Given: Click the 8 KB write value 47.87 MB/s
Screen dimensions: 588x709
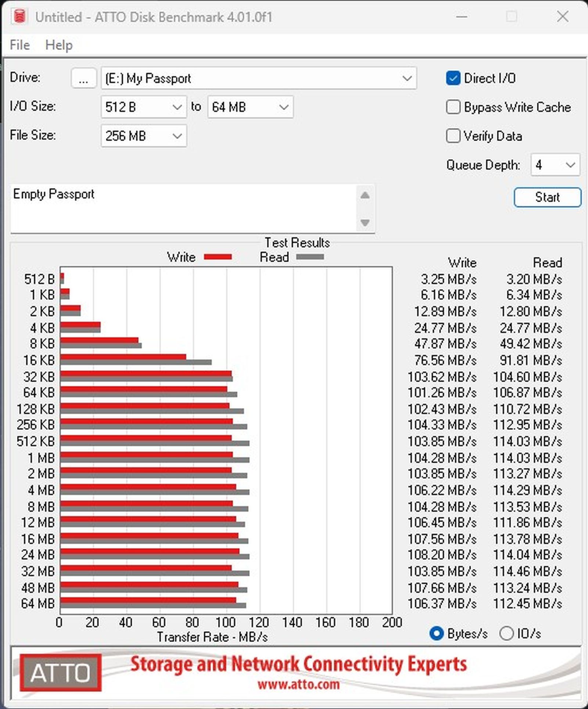Looking at the screenshot, I should click(x=445, y=344).
